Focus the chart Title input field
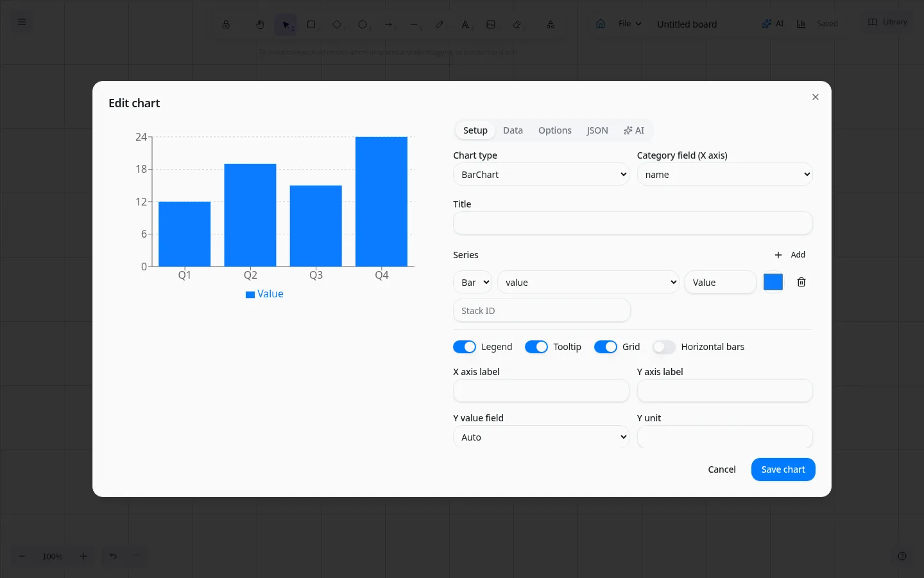The width and height of the screenshot is (924, 578). 633,223
